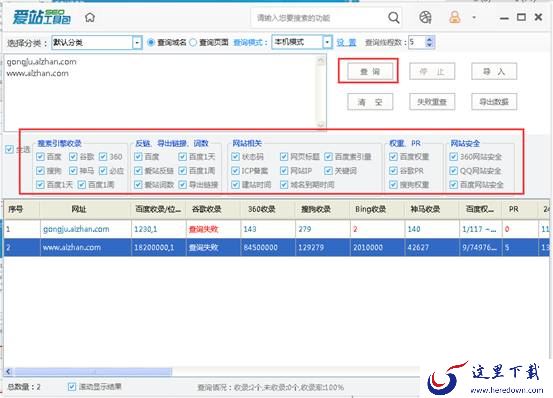This screenshot has height=398, width=553.
Task: Toggle the 360网站安全 checkbox
Action: [x=454, y=157]
